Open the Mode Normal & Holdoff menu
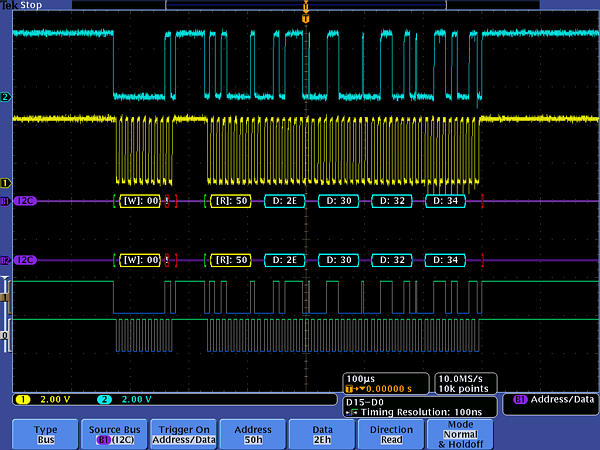This screenshot has width=600, height=450. point(460,433)
